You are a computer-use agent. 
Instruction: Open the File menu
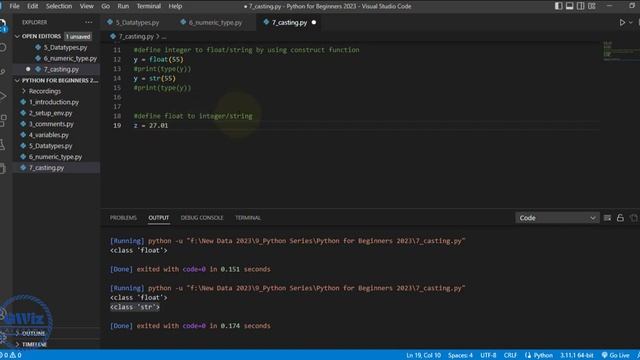[14, 6]
